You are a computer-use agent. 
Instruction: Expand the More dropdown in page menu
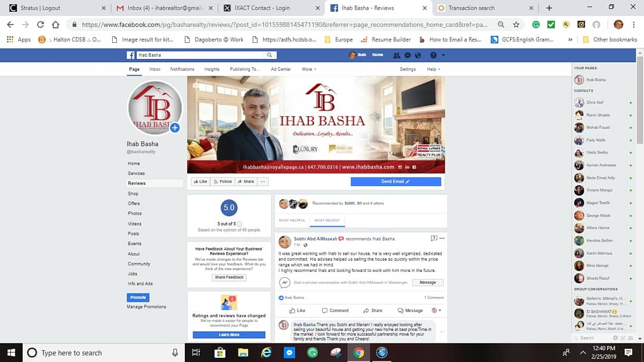(309, 69)
